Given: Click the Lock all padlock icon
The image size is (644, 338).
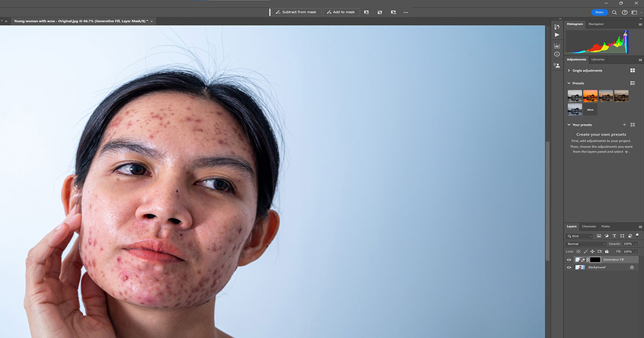Looking at the screenshot, I should pos(607,252).
